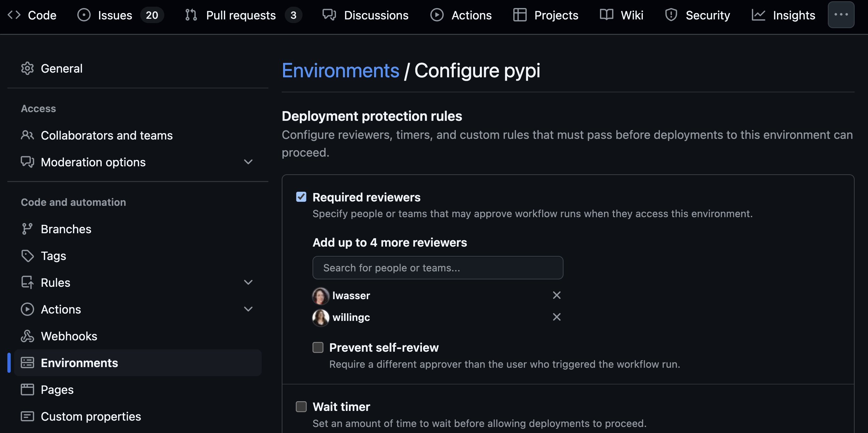Open the Discussions tab

[x=365, y=15]
